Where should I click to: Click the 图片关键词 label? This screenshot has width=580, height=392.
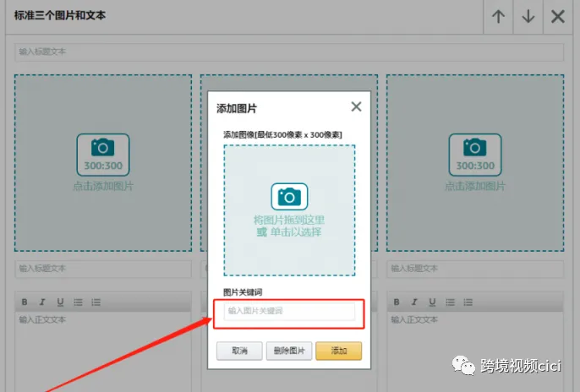243,292
